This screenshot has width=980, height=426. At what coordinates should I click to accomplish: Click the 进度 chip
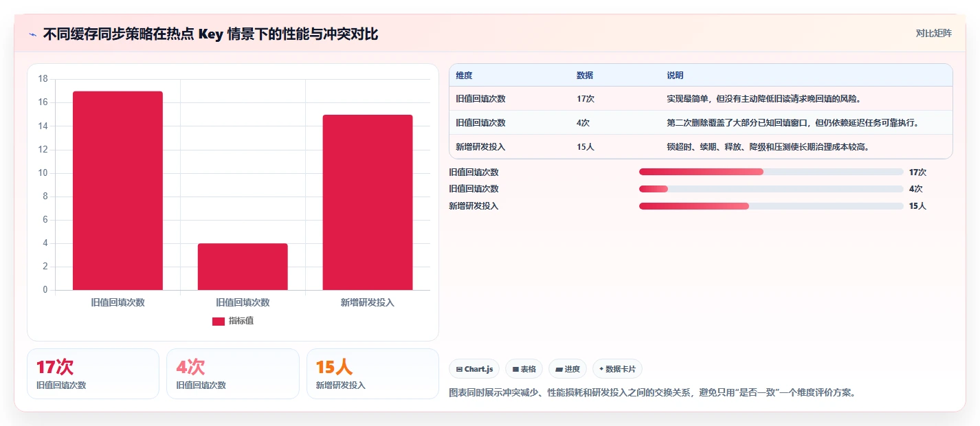pos(568,369)
